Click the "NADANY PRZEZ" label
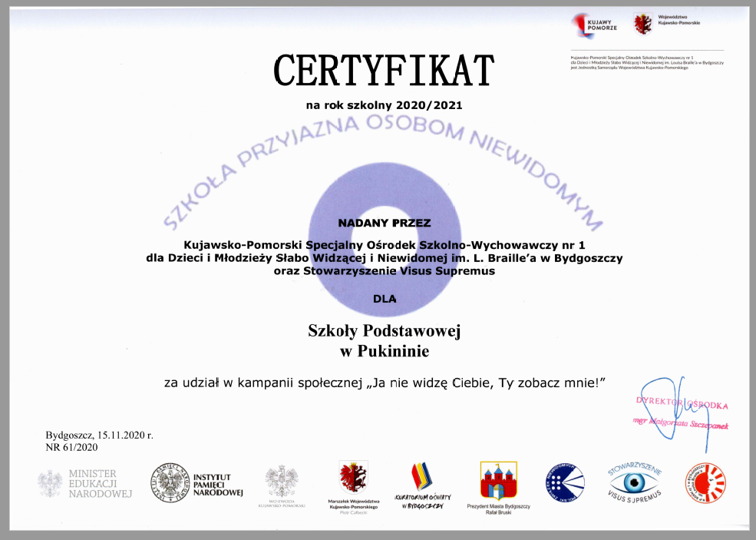 385,223
